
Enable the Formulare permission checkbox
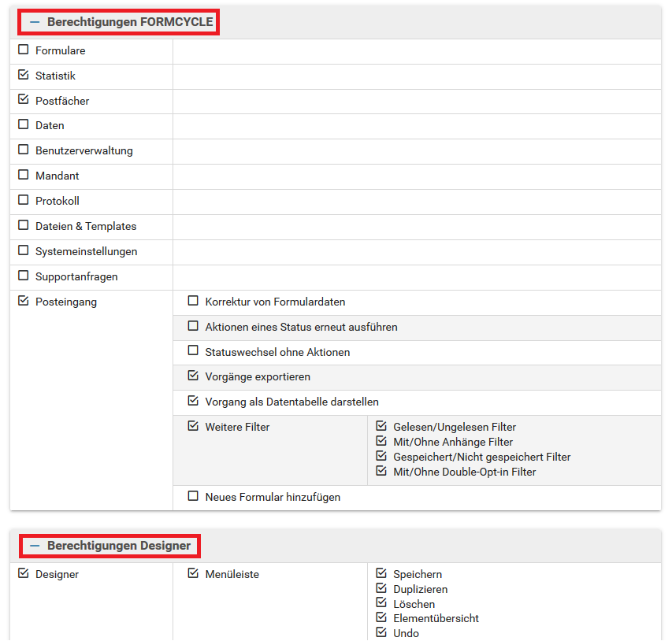23,50
